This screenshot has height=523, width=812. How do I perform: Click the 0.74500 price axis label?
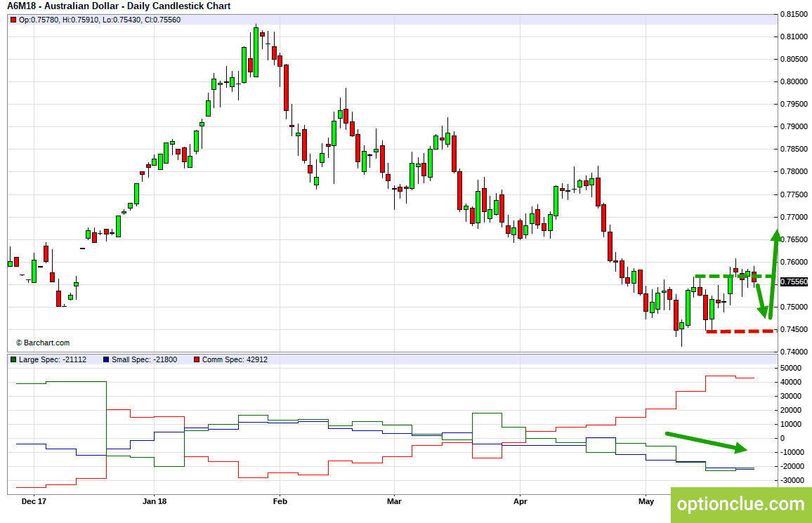(x=794, y=329)
